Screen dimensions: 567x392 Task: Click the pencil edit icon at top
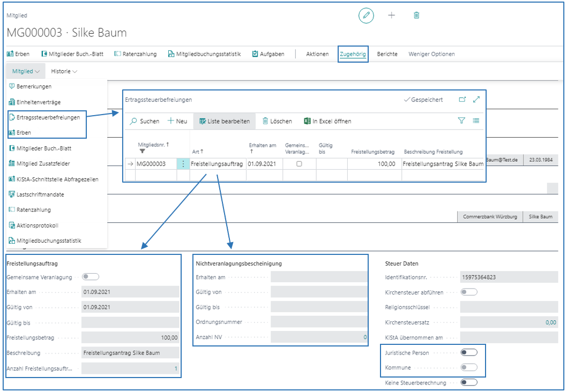point(366,16)
